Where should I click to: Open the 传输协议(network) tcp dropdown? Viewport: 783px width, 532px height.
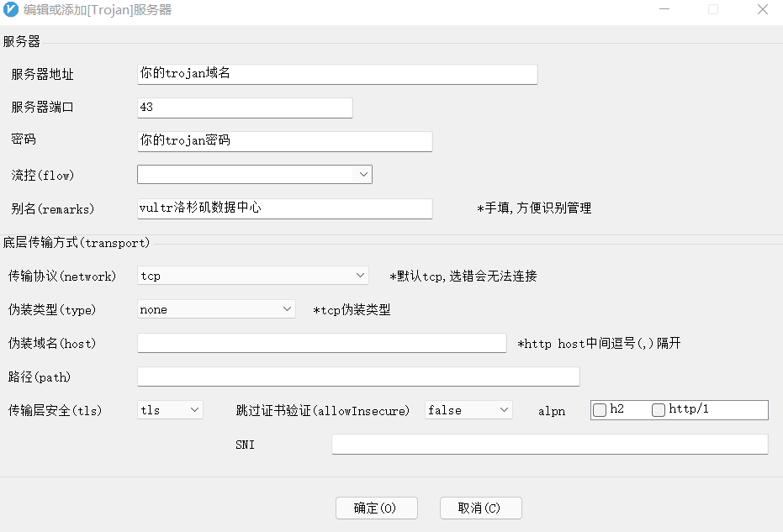click(252, 276)
